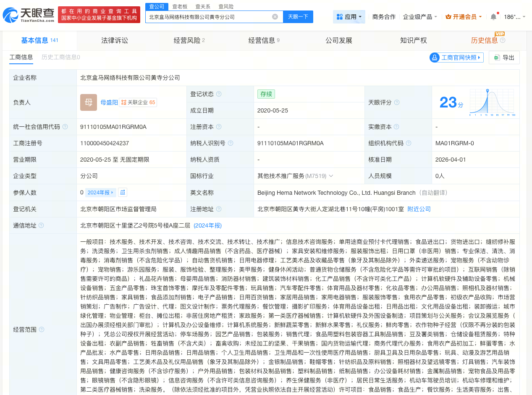
Task: Click the help icon beside 经营范围
Action: (x=42, y=330)
